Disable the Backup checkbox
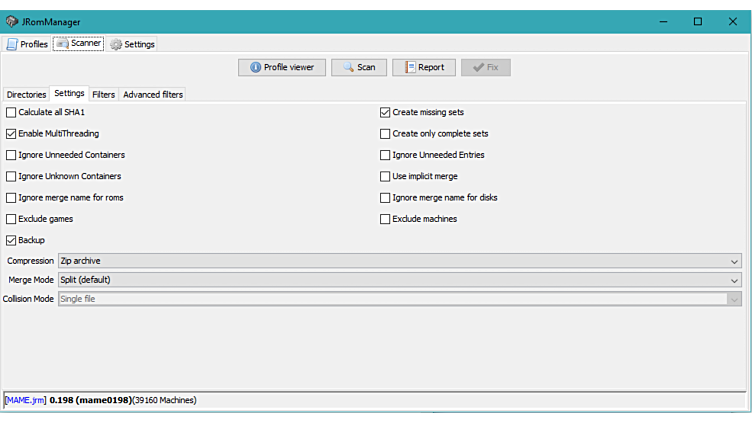Screen dimensions: 752x423 click(x=11, y=241)
